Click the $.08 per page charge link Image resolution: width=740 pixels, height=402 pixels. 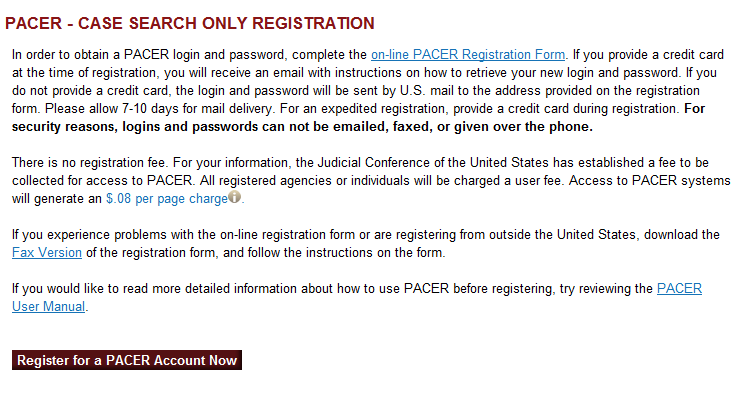(x=166, y=199)
